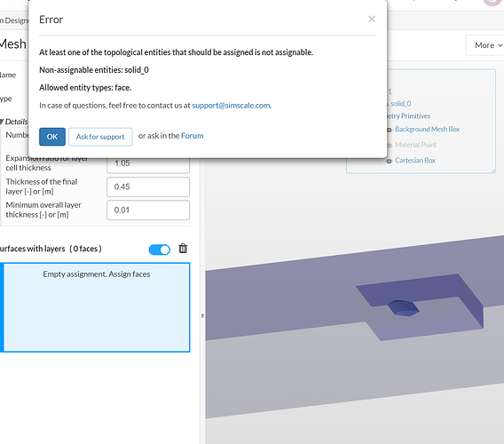Click minimum overall layer thickness field 0.01
The image size is (504, 444).
tap(148, 210)
